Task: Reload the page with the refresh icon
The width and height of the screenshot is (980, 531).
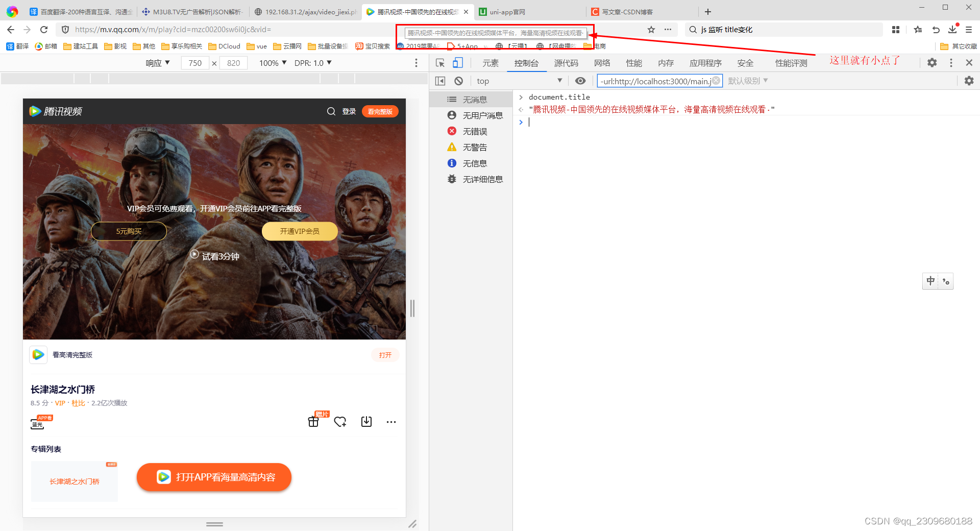Action: 44,30
